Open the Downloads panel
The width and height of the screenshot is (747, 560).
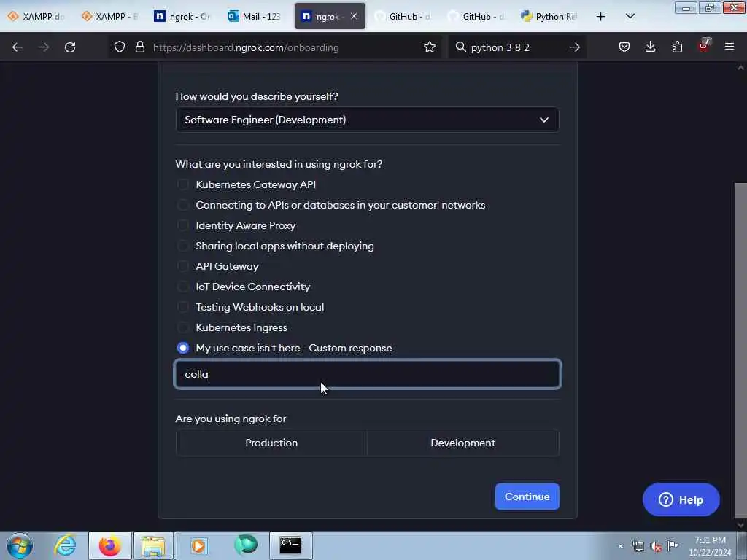650,47
